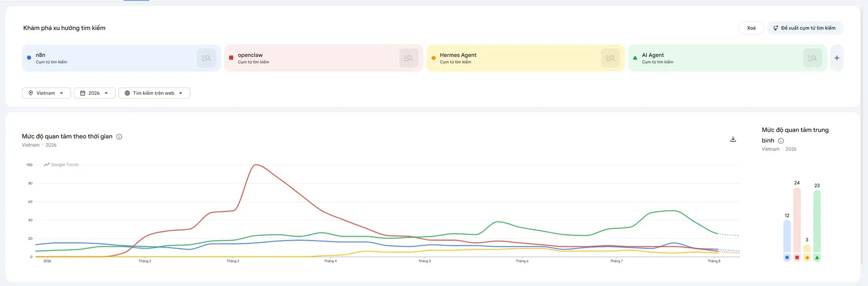
Task: Show info for Mức độ quan tâm theo thời gian
Action: 119,136
